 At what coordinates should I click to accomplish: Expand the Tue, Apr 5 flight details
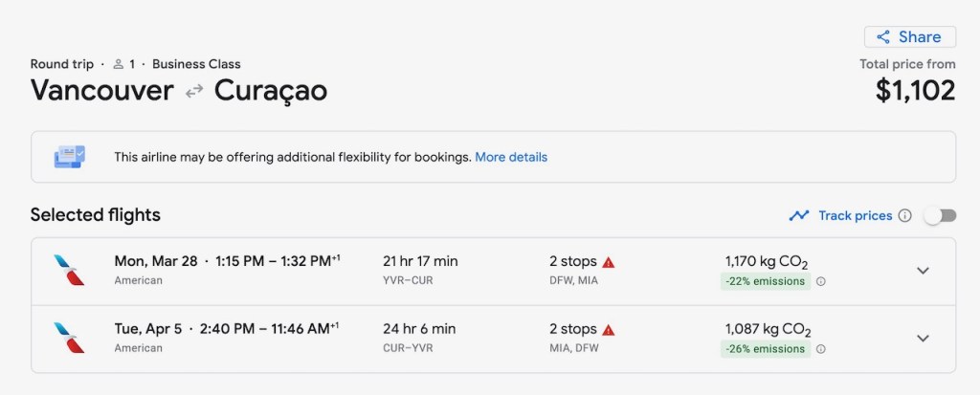923,338
